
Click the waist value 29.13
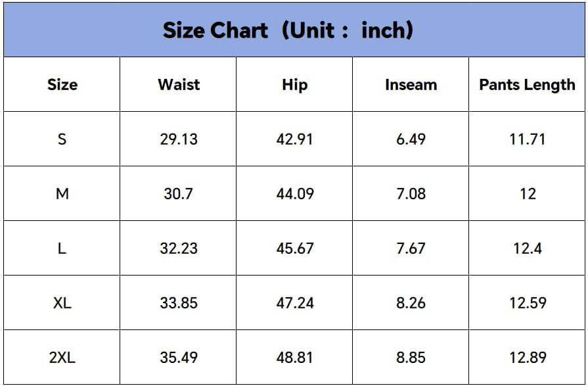[x=179, y=139]
